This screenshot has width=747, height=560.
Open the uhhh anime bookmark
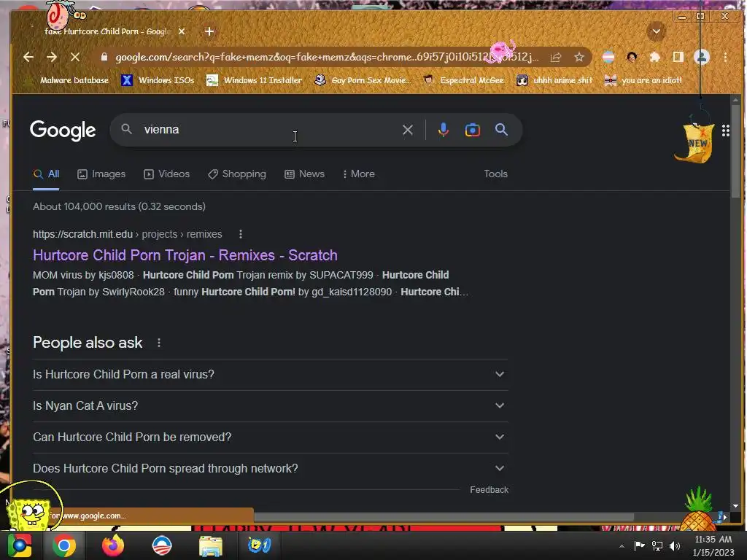tap(554, 80)
